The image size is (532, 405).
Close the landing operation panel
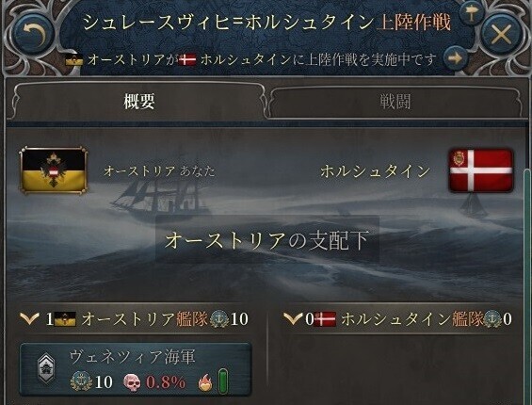click(501, 35)
